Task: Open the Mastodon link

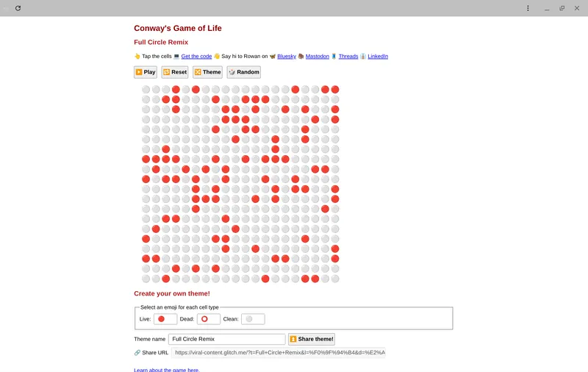Action: 316,56
